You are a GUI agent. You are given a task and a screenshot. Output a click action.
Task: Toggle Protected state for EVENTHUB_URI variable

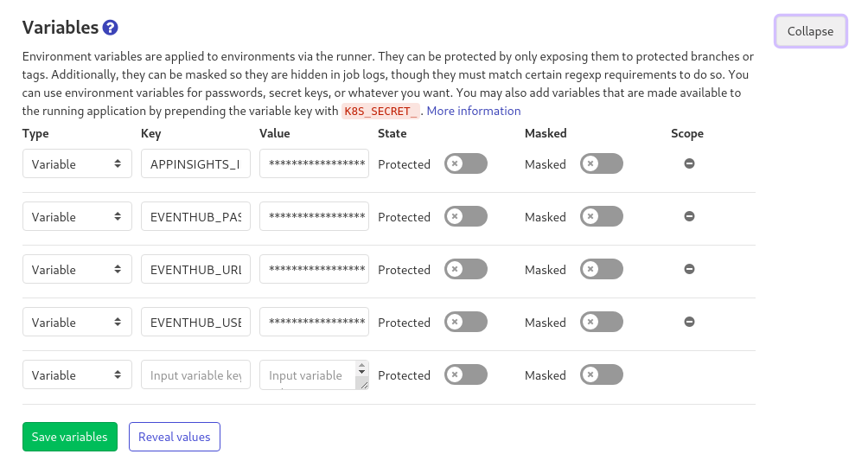click(466, 269)
